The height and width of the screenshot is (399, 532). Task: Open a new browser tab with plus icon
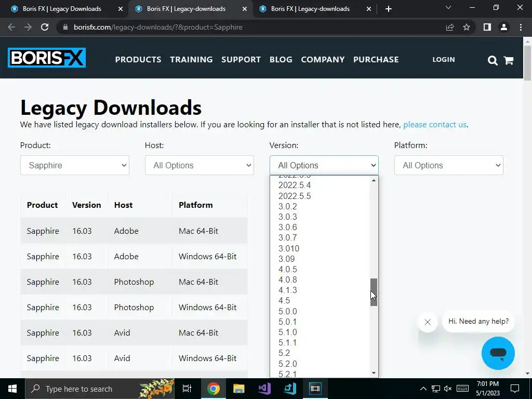(389, 9)
